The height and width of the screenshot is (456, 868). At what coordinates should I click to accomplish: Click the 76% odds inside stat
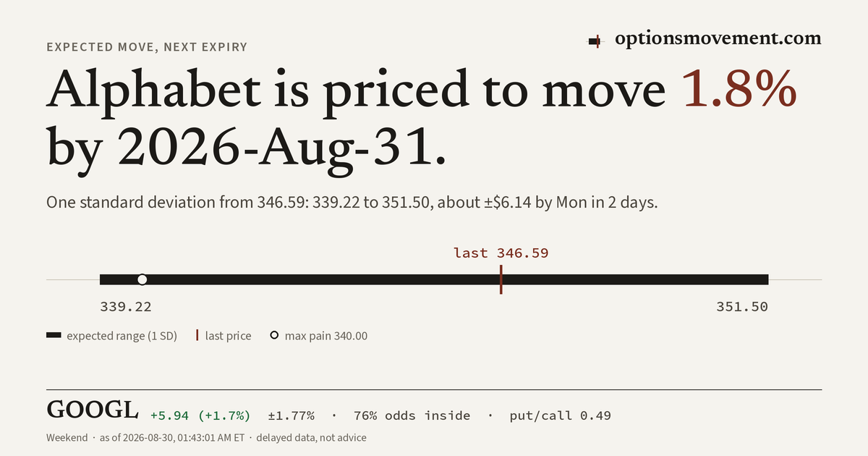pos(412,415)
